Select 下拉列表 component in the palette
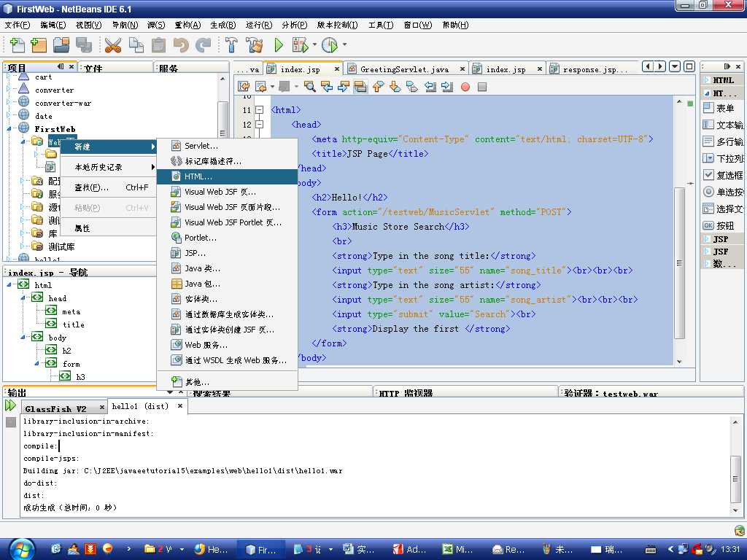The width and height of the screenshot is (747, 560). tap(722, 158)
